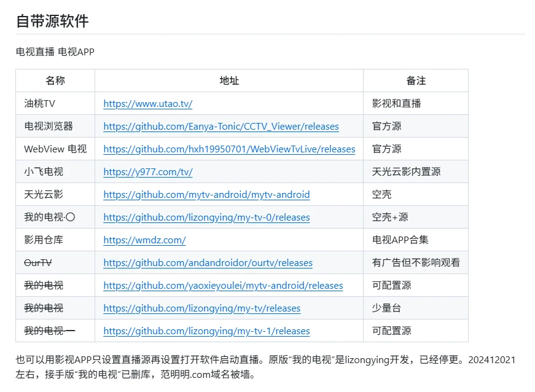Viewport: 535px width, 392px height.
Task: Click the 电视APP合集 note cell
Action: 400,240
